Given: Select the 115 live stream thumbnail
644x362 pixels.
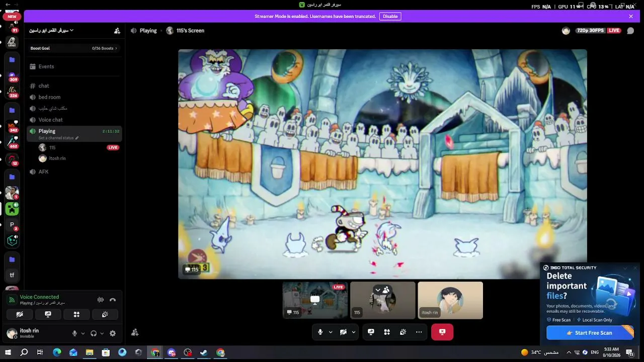Looking at the screenshot, I should (315, 300).
